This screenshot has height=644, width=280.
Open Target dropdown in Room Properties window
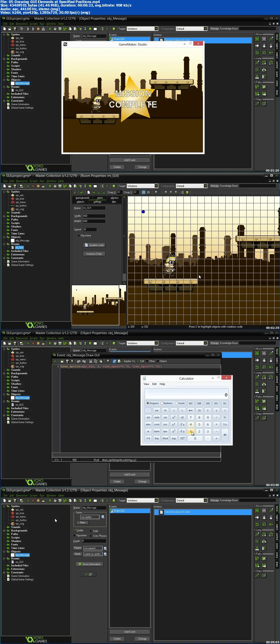(x=156, y=186)
